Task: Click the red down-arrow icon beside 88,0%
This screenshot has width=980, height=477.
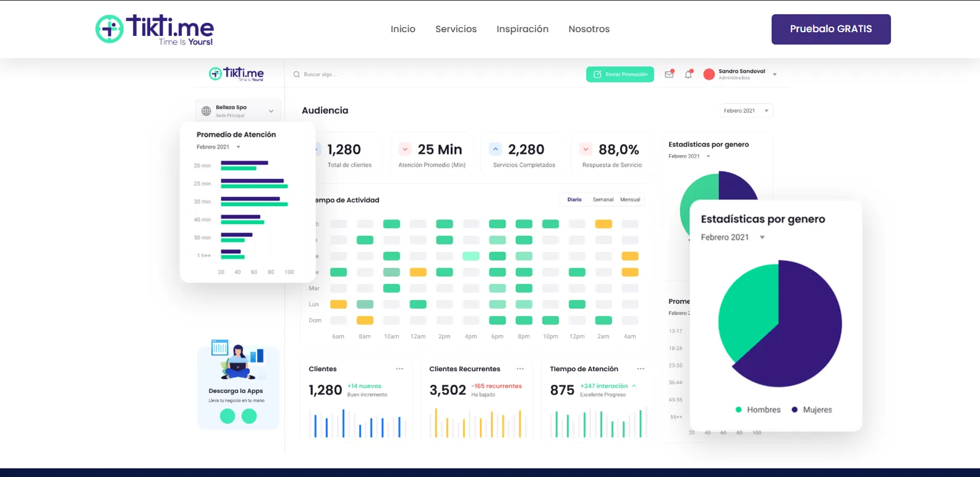Action: [x=586, y=149]
